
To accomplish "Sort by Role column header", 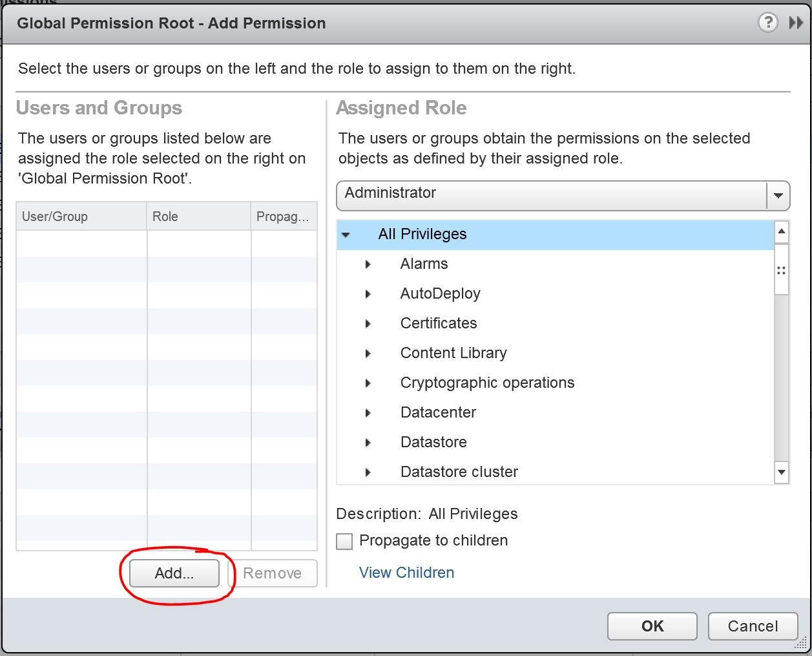I will pos(198,217).
